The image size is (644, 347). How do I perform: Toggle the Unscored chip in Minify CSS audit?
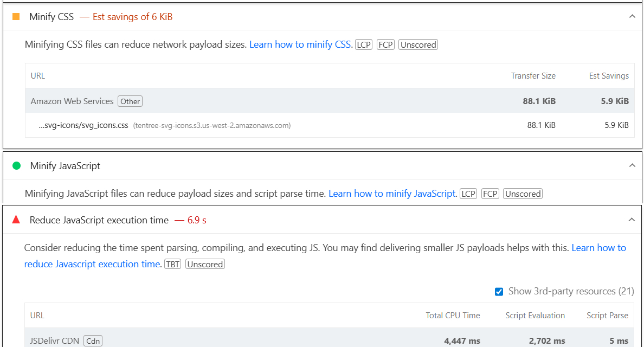click(x=417, y=44)
